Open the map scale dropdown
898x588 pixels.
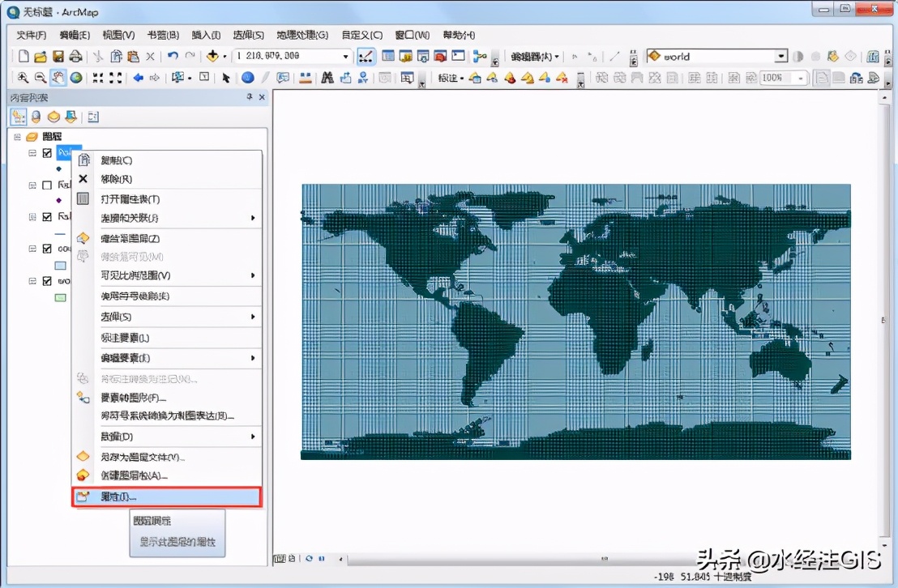346,57
